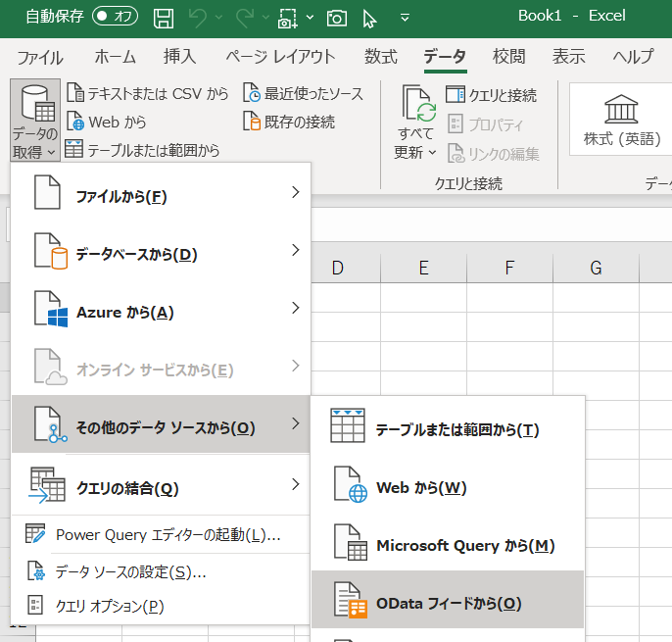Switch to the 校閲 tab
The height and width of the screenshot is (642, 672).
[x=508, y=57]
